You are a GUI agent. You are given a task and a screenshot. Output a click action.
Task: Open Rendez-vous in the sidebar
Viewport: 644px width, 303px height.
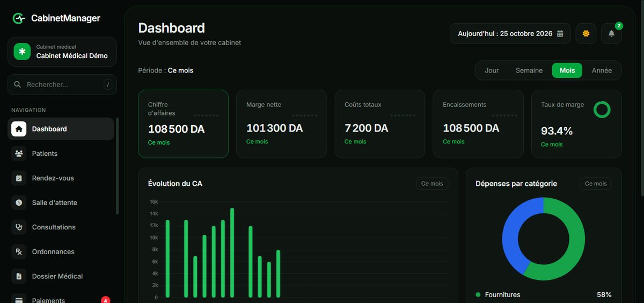click(x=61, y=178)
